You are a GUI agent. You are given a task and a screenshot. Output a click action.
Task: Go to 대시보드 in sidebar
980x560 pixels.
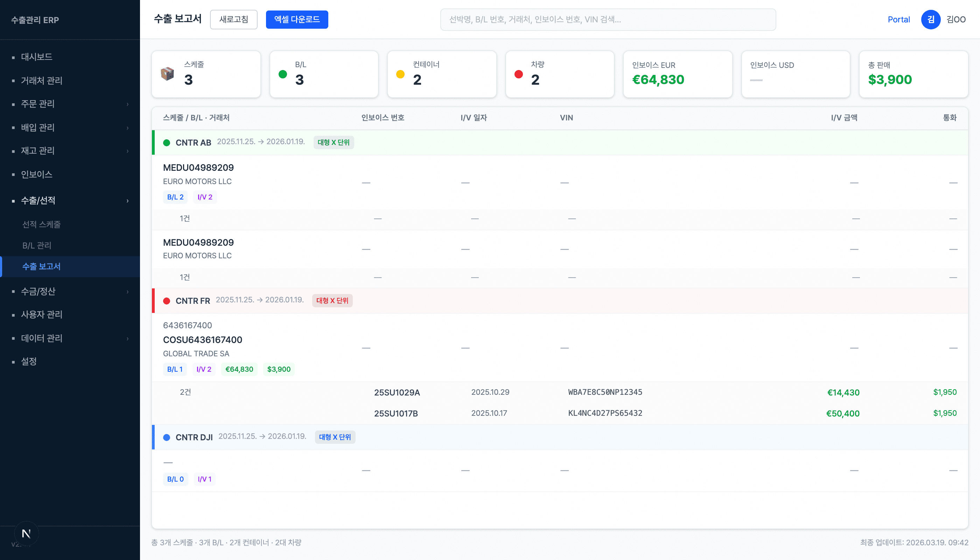click(36, 57)
